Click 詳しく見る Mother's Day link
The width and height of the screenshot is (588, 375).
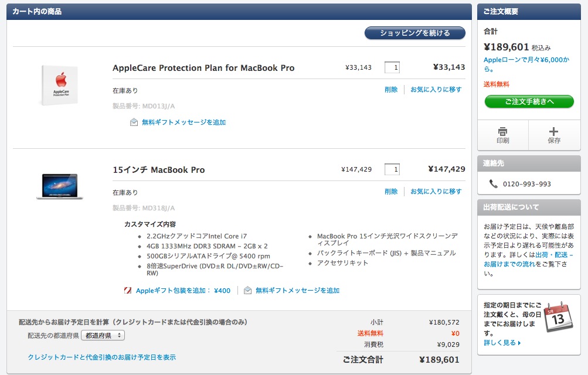[x=502, y=343]
